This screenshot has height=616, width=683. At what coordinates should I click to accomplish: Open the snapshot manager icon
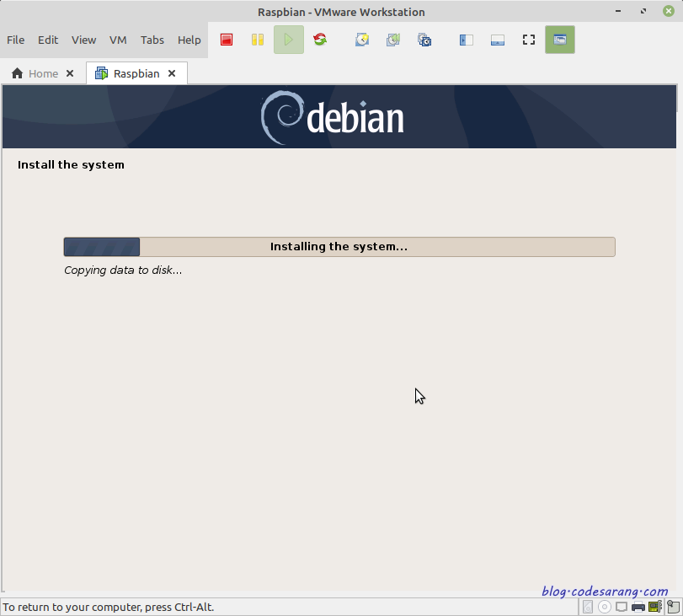[424, 40]
